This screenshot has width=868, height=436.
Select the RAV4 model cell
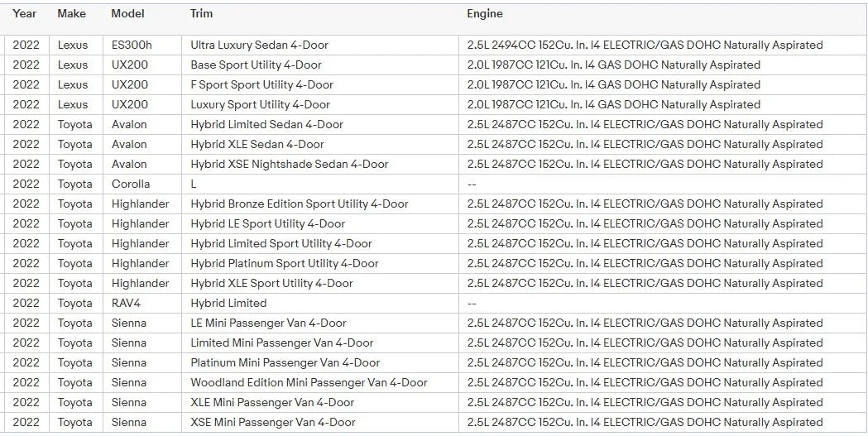[x=126, y=303]
